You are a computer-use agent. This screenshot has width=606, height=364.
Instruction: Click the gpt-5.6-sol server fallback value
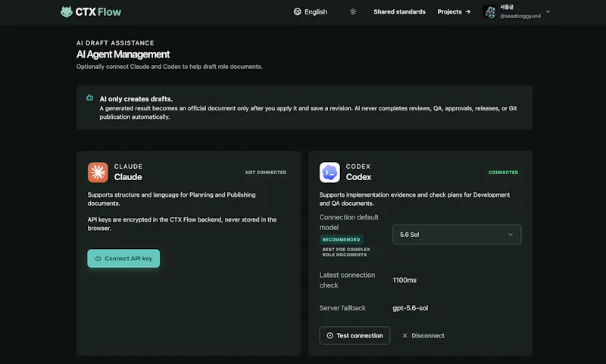[410, 308]
